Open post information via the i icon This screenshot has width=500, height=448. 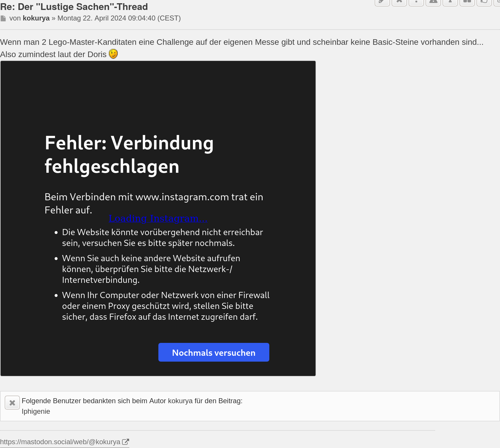tap(450, 2)
